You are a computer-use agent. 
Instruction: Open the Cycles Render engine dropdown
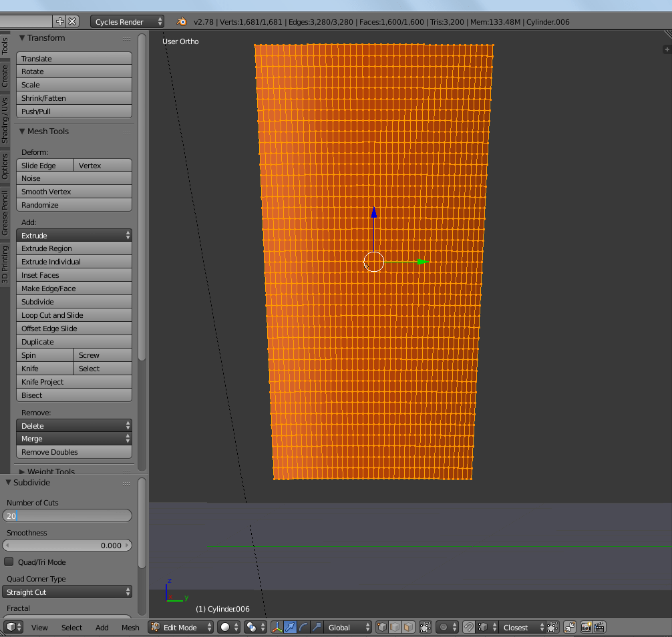click(127, 21)
